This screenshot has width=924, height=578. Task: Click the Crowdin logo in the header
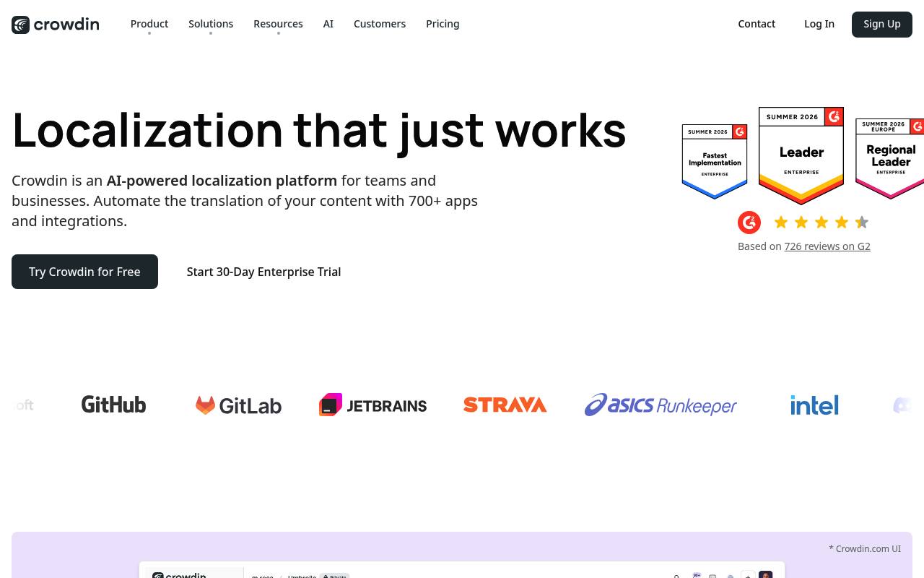tap(56, 25)
